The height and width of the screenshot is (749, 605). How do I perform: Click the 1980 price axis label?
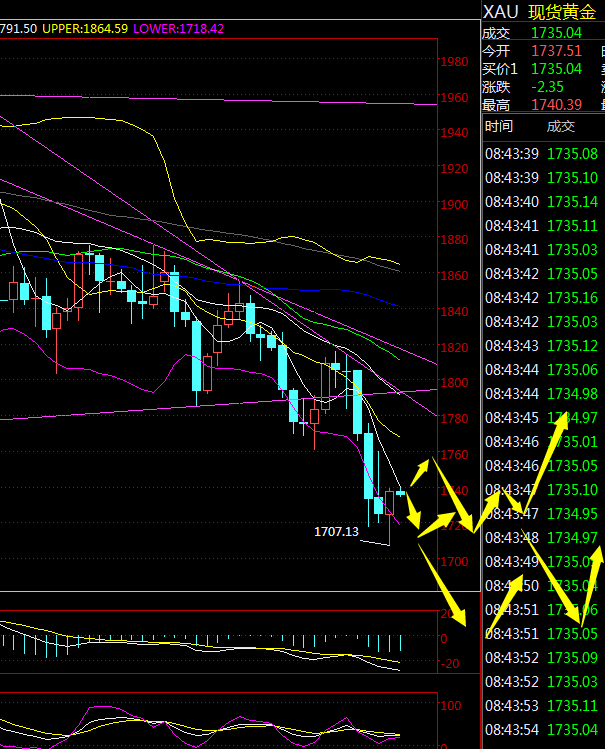(x=454, y=62)
